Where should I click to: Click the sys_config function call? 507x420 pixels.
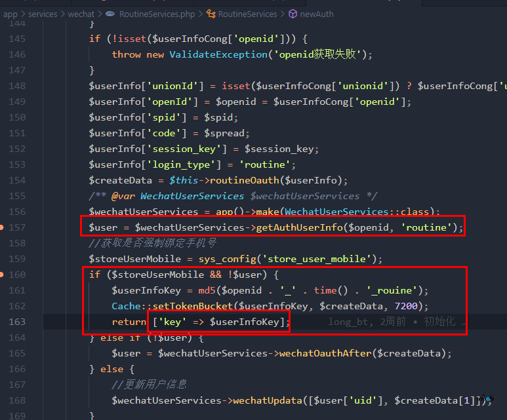click(228, 259)
